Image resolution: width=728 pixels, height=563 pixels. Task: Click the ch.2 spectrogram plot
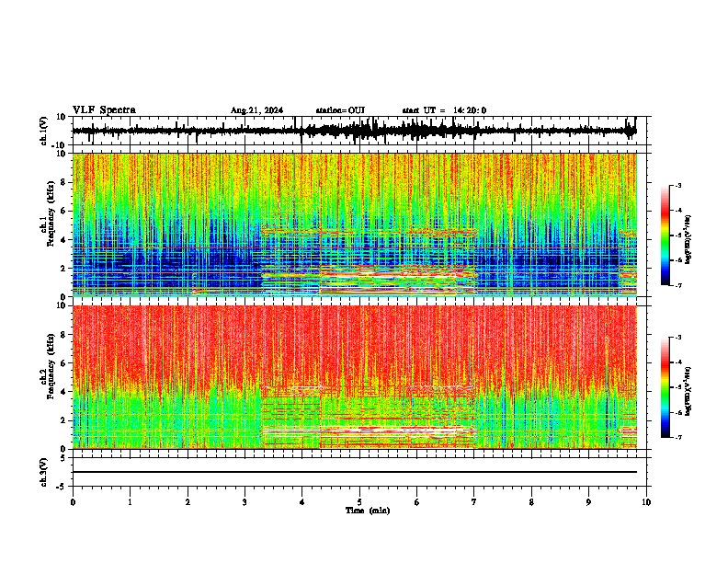pos(354,377)
